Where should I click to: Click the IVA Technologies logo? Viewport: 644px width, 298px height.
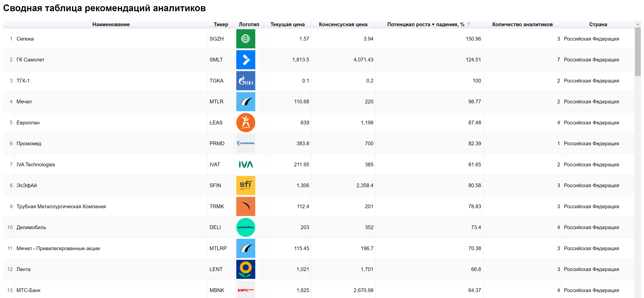(x=245, y=164)
